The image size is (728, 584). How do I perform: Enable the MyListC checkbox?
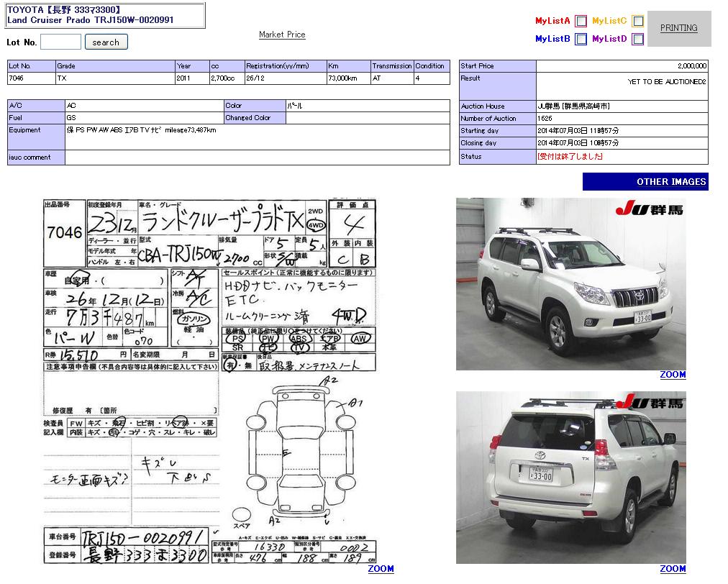pyautogui.click(x=637, y=22)
